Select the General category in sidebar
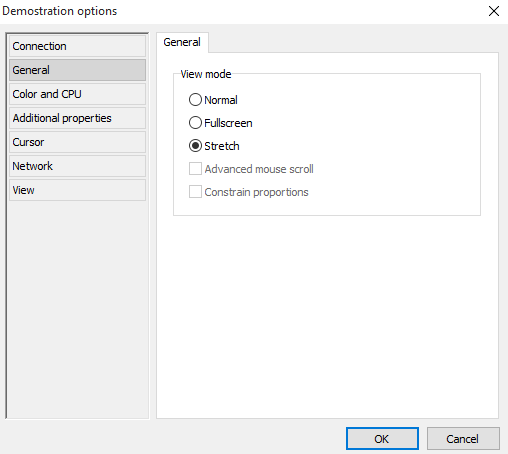 coord(77,70)
